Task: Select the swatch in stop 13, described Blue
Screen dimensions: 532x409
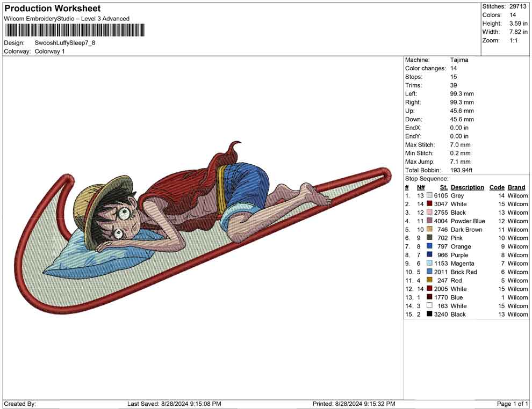Action: tap(429, 297)
